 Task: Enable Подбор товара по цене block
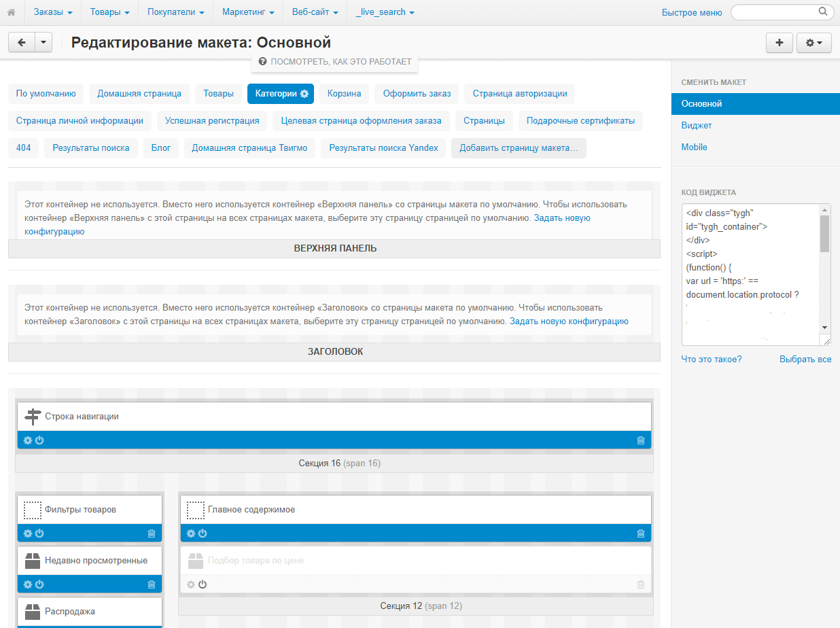tap(202, 584)
